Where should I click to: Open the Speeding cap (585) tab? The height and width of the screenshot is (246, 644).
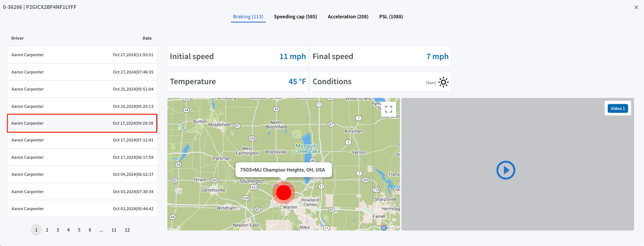click(296, 17)
